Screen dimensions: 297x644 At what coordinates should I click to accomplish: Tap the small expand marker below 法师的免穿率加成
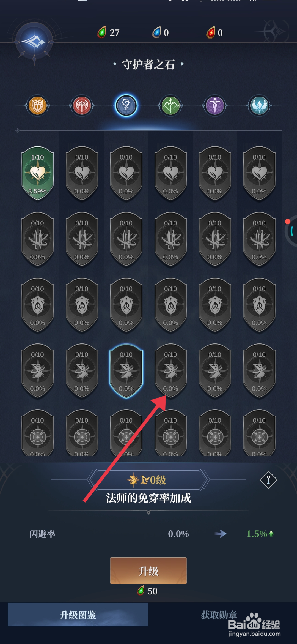(x=148, y=512)
